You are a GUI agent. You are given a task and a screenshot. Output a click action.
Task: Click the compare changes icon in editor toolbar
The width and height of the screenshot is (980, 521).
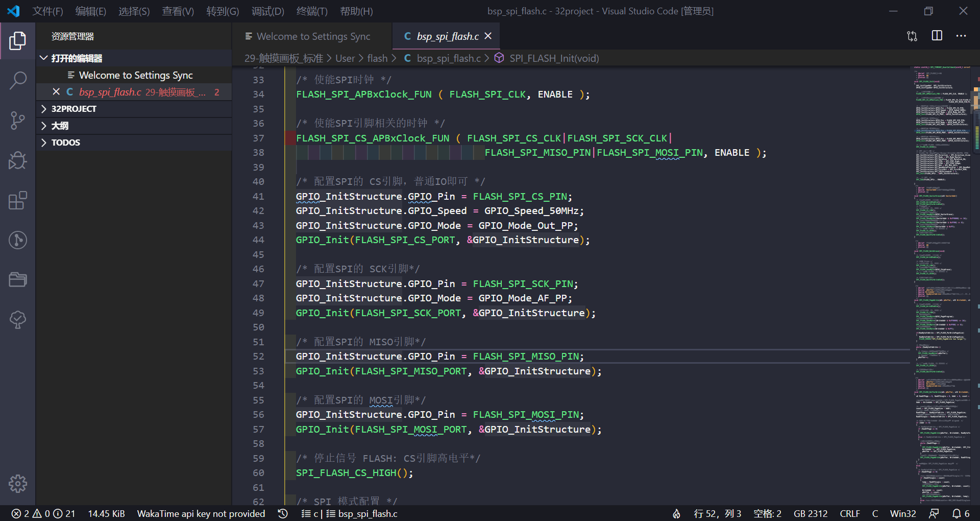tap(912, 36)
